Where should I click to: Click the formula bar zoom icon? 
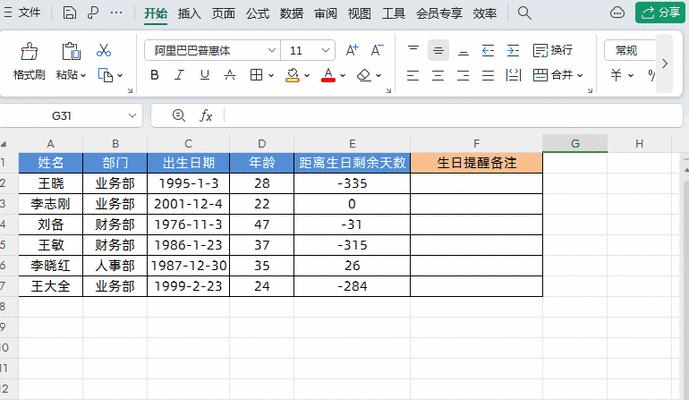tap(178, 116)
